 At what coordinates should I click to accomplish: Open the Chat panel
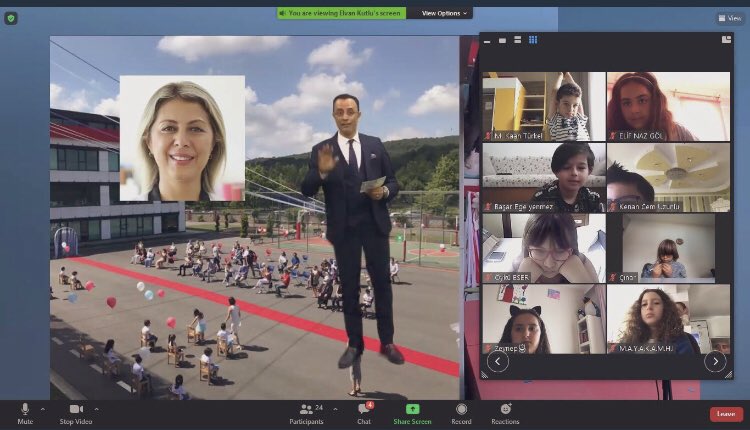tap(364, 414)
